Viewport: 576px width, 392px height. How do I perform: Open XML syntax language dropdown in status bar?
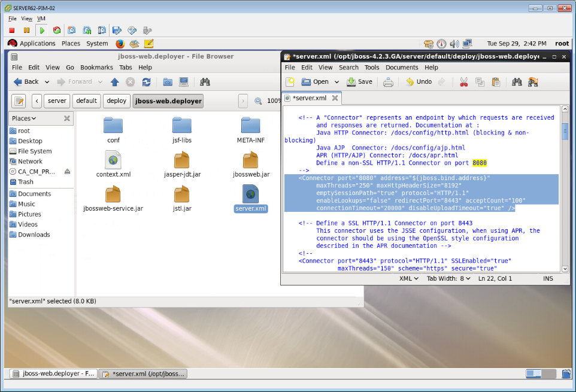coord(409,278)
